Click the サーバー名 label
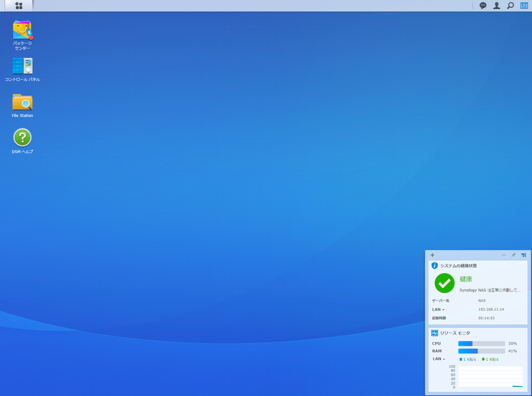The image size is (532, 396). click(x=441, y=301)
